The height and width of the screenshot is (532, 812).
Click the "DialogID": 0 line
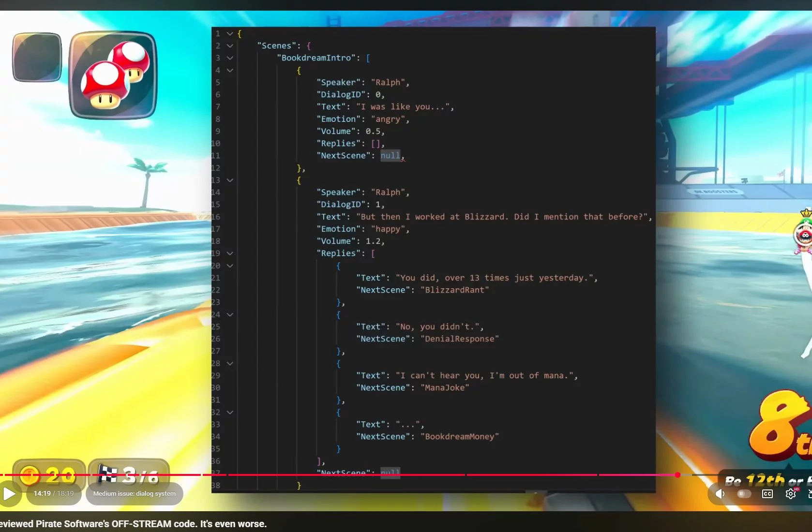[x=351, y=94]
